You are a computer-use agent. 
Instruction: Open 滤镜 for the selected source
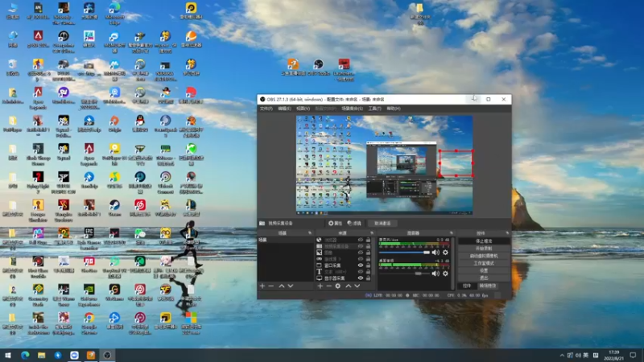pyautogui.click(x=354, y=224)
